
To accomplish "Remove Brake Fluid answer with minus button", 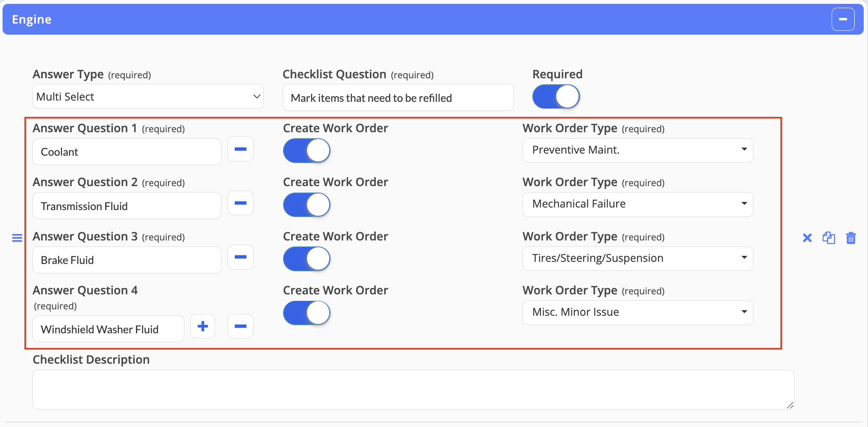I will (240, 257).
